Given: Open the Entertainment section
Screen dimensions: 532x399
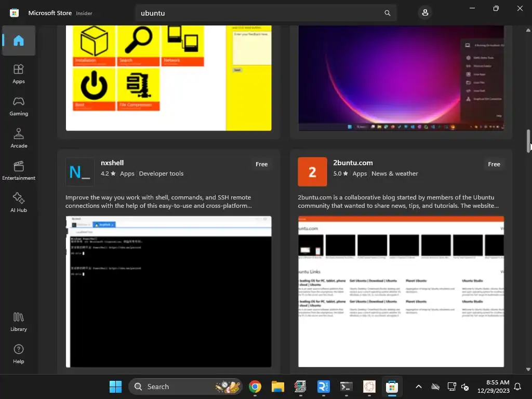Looking at the screenshot, I should (x=19, y=170).
